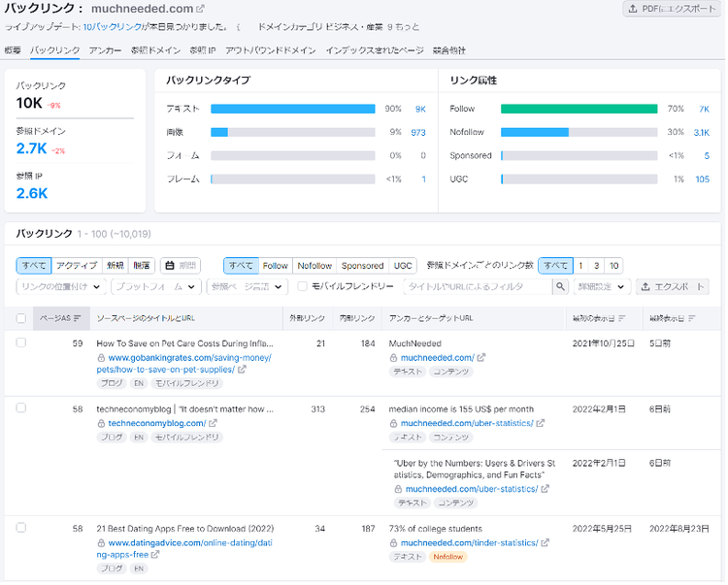Open the calendar period filter
Image resolution: width=728 pixels, height=585 pixels.
(181, 266)
